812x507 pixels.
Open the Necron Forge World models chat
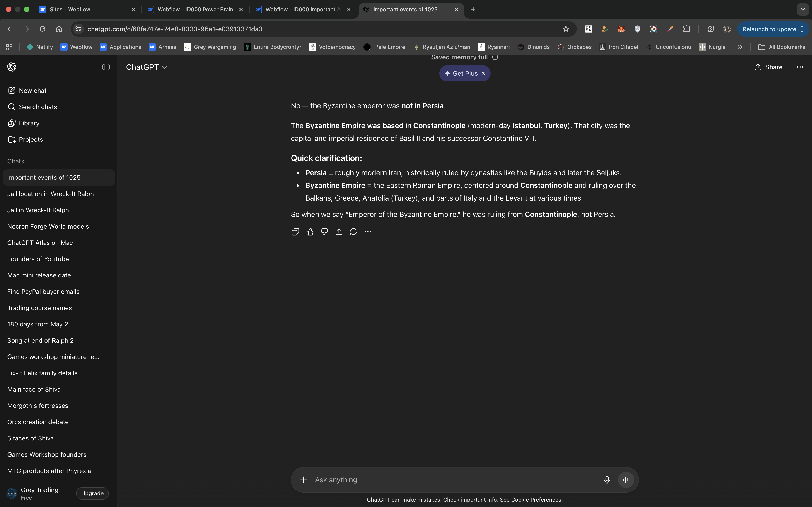click(x=48, y=226)
